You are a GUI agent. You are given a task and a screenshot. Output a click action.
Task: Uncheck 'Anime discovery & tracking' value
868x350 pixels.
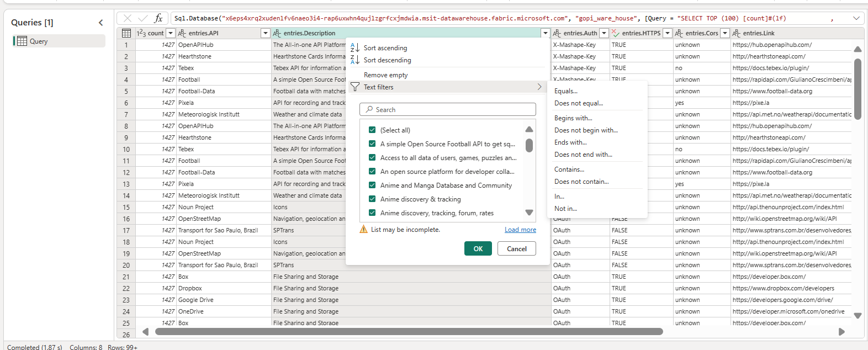tap(372, 199)
